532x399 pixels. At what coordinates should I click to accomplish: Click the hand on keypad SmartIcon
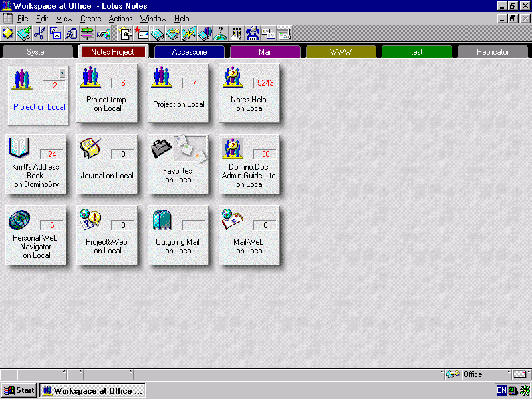(237, 33)
